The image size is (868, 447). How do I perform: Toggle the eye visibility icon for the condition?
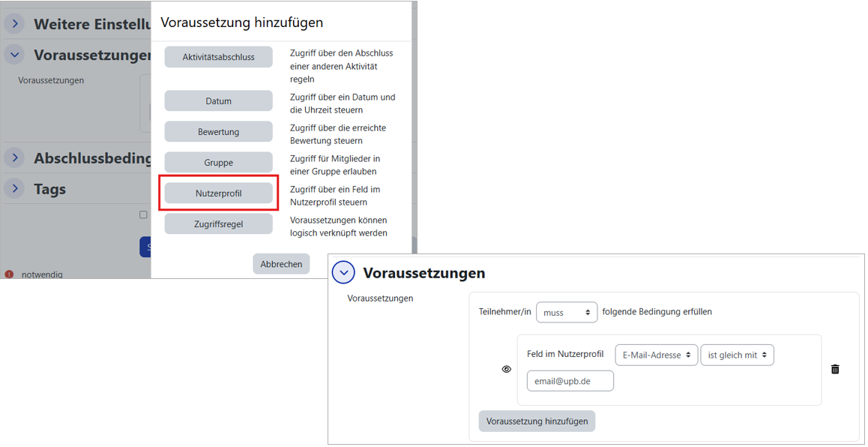coord(507,369)
